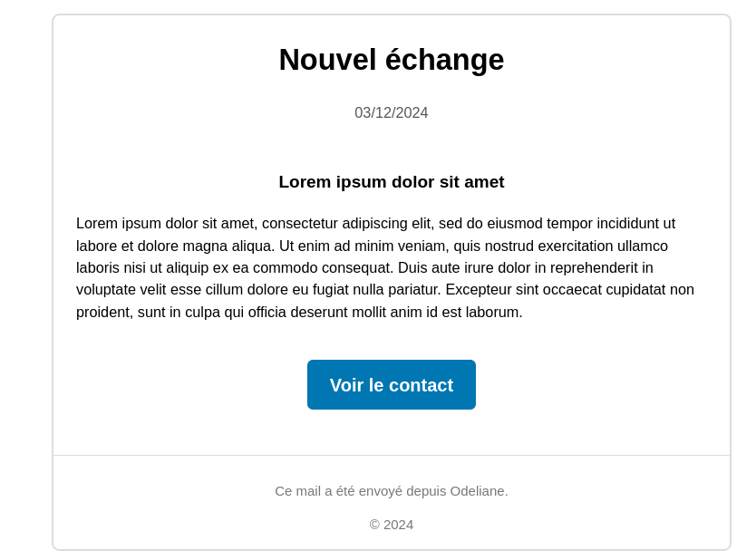This screenshot has height=560, width=756.
Task: Click the date 03/12/2024
Action: [392, 112]
